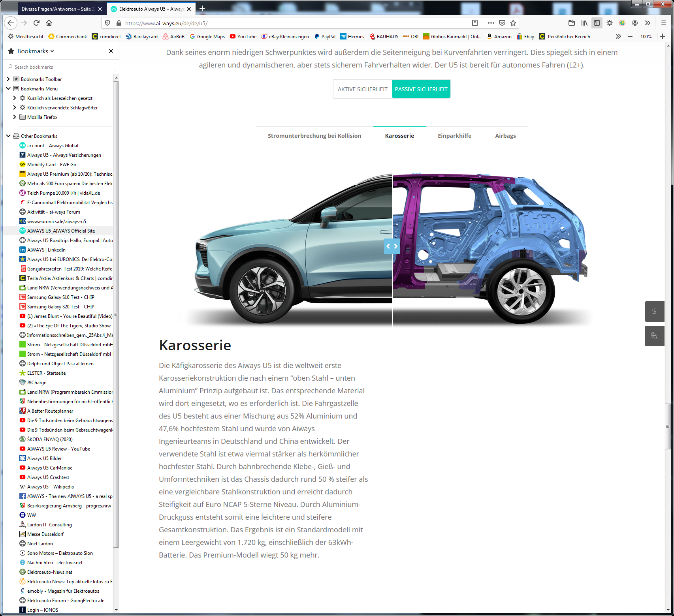Open Google Maps toolbar bookmark
This screenshot has width=674, height=616.
coord(207,36)
